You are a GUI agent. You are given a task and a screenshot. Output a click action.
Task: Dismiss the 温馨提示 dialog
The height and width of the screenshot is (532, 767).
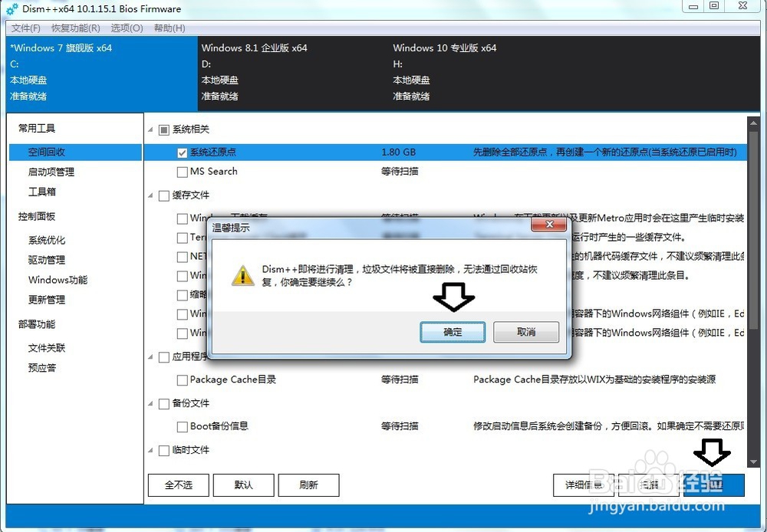[x=548, y=224]
